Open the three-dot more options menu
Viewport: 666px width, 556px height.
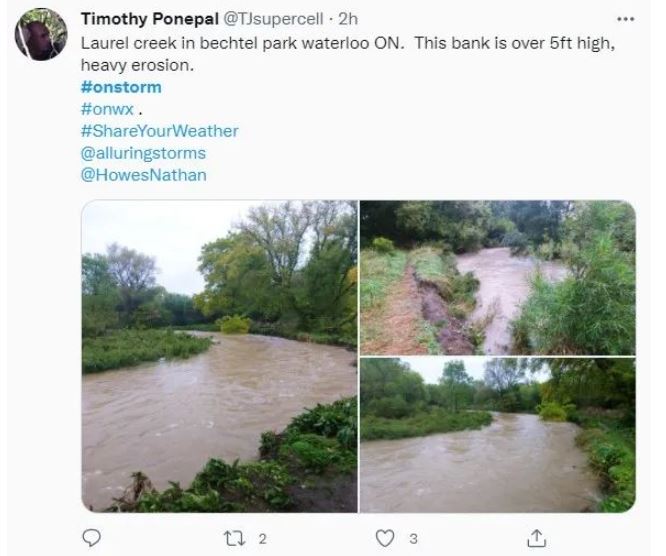click(626, 19)
